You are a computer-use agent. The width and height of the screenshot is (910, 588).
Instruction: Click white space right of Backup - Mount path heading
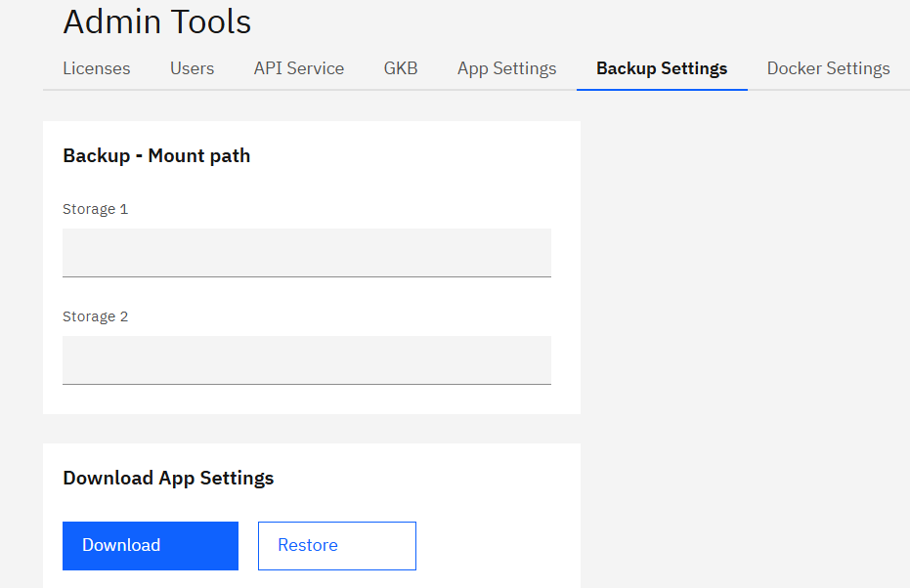411,155
